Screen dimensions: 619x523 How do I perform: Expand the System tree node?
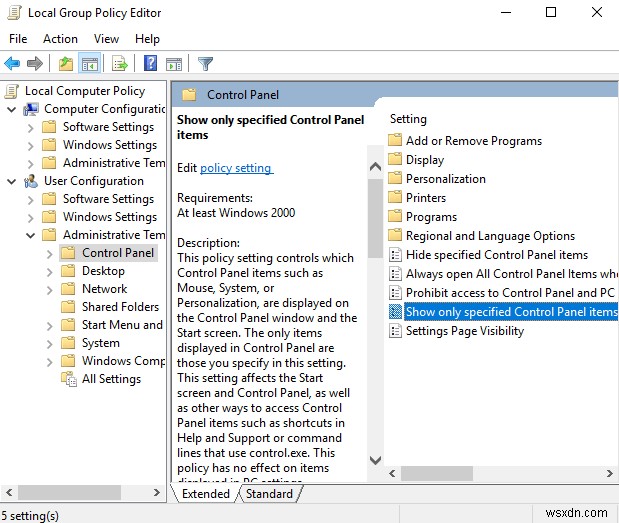(49, 344)
